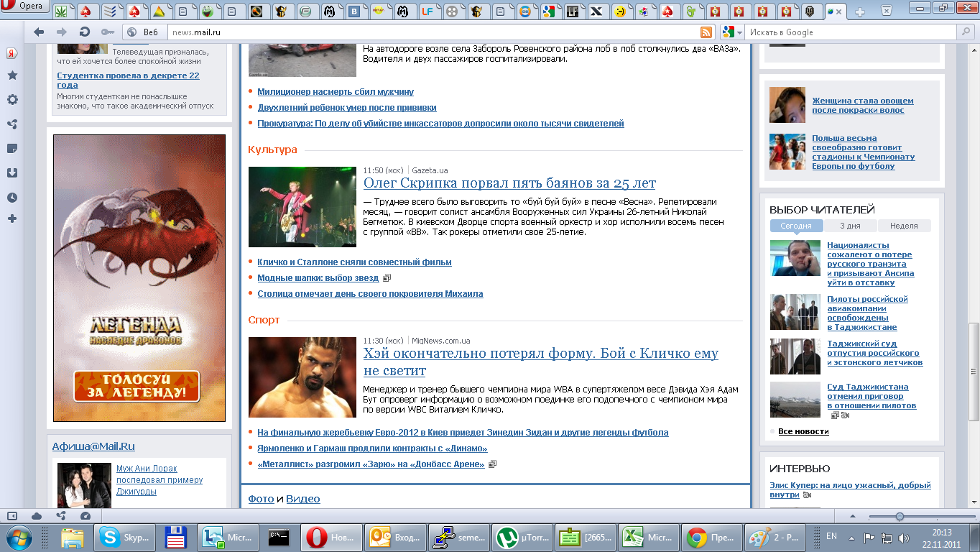The width and height of the screenshot is (980, 552).
Task: Open the volume icon in system tray
Action: pyautogui.click(x=904, y=537)
